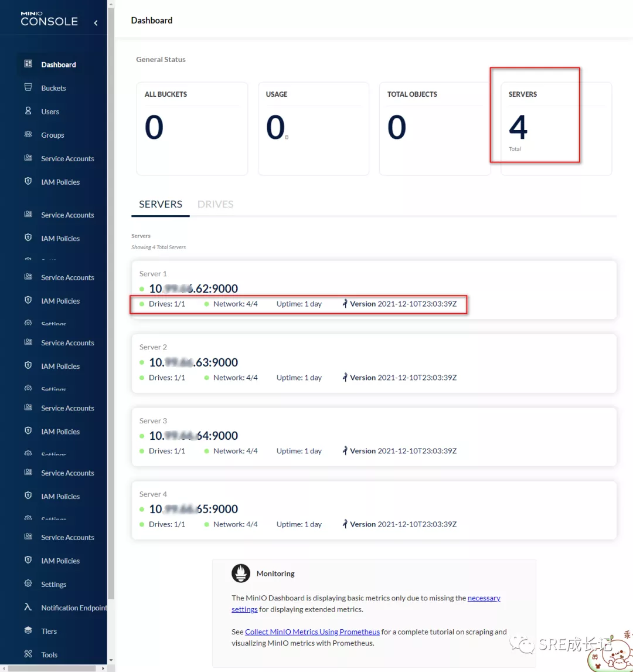This screenshot has width=633, height=672.
Task: Click green status dot beside Server 3 address
Action: coord(142,436)
